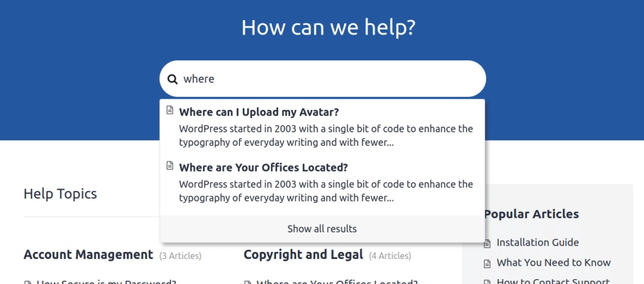Click document icon beside How to Contact Support
644x284 pixels.
(x=487, y=282)
